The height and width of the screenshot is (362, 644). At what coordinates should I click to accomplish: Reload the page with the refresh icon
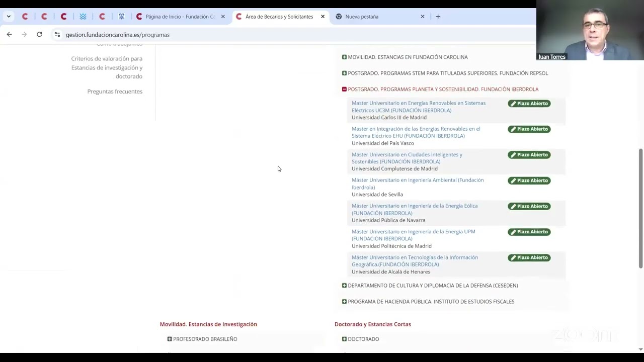(39, 34)
